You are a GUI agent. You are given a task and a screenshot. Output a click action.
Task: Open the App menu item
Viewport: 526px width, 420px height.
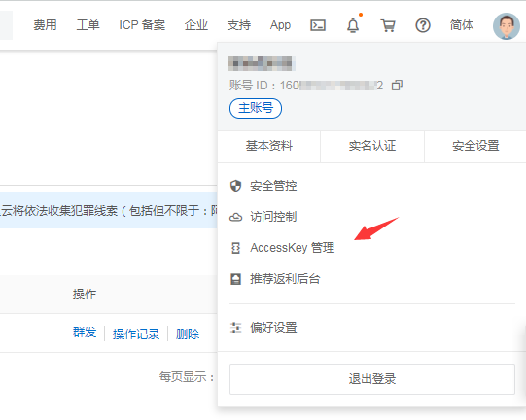coord(280,25)
